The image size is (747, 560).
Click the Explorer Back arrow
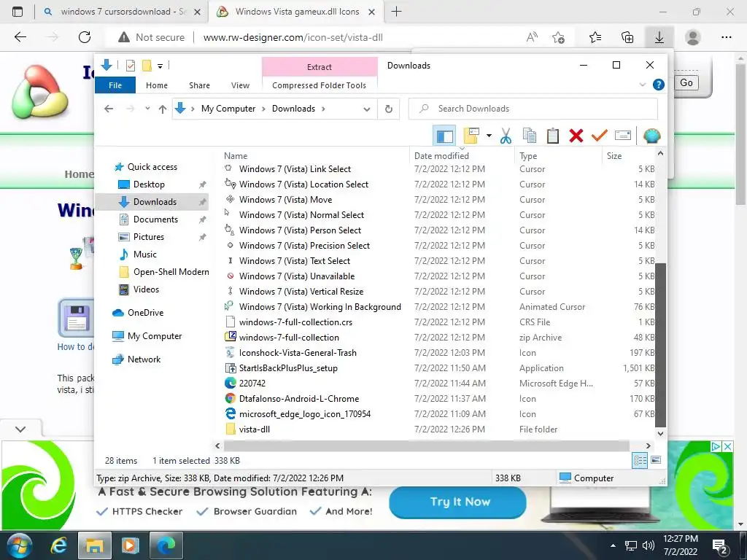[109, 109]
